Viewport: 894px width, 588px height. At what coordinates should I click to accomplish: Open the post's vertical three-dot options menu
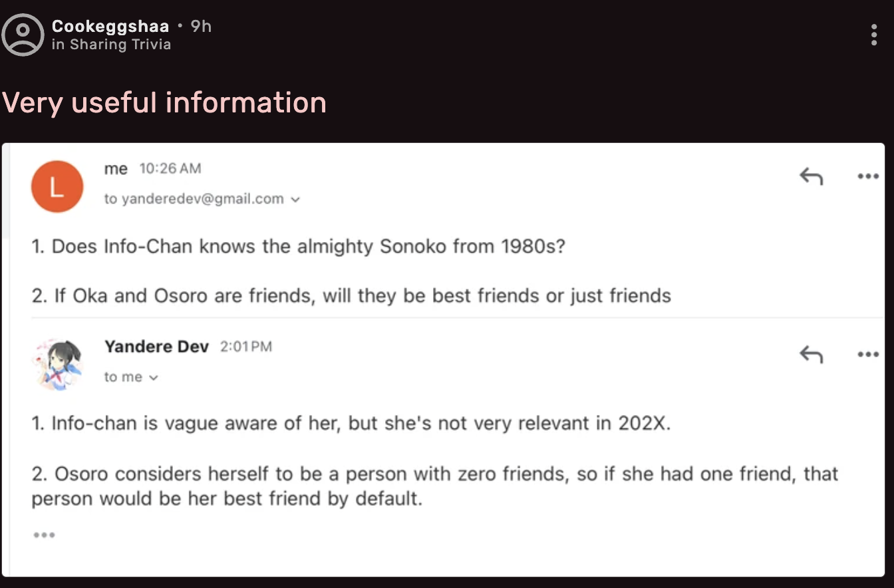pos(873,35)
